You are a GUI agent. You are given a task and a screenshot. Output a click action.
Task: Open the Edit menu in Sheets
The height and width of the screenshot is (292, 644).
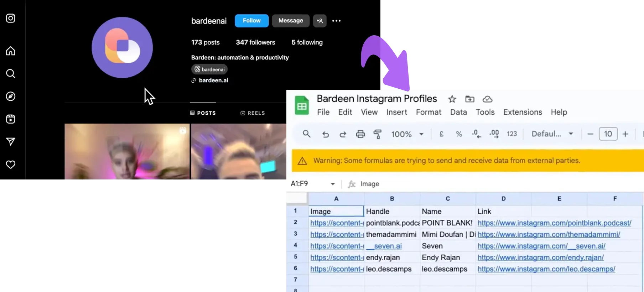click(345, 112)
